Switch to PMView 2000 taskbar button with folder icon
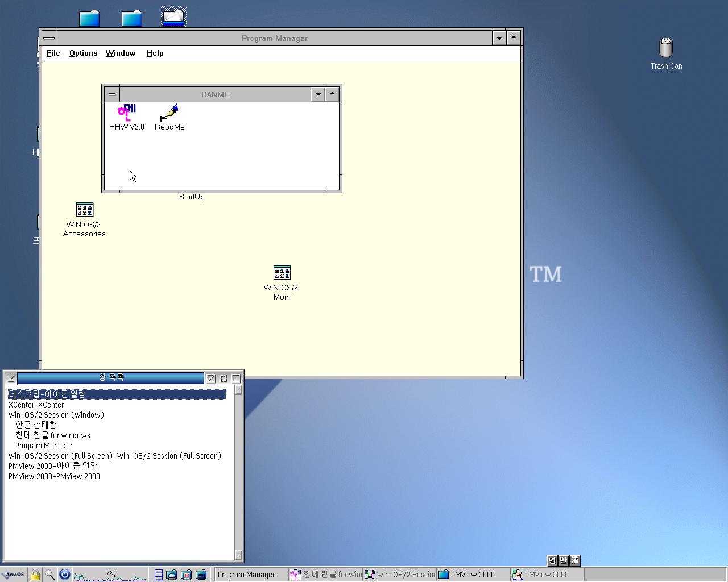728x582 pixels. [473, 575]
